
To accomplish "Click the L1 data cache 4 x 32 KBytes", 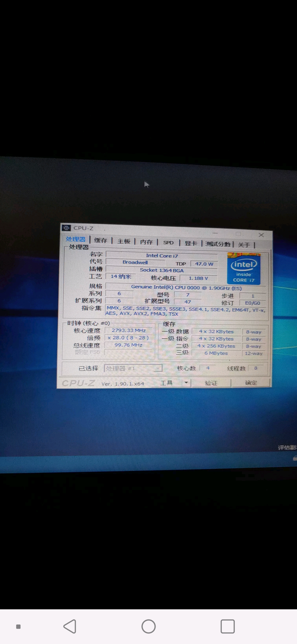I will tap(216, 331).
